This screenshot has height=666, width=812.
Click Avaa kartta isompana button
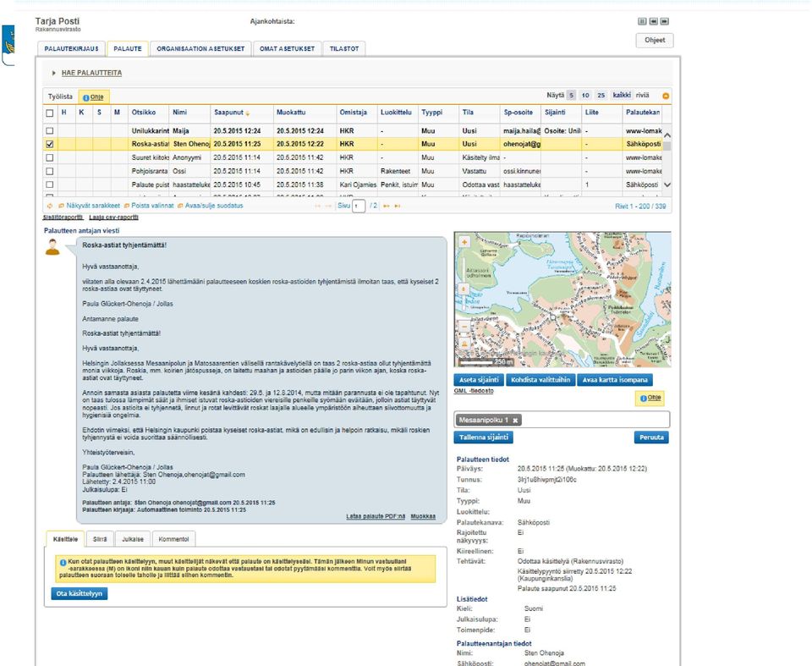(615, 380)
